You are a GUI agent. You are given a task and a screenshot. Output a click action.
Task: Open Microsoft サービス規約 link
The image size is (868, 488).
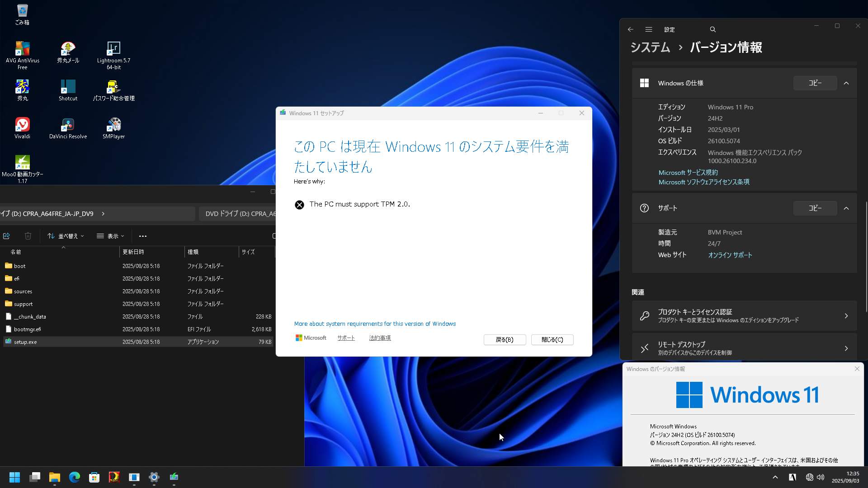point(688,173)
